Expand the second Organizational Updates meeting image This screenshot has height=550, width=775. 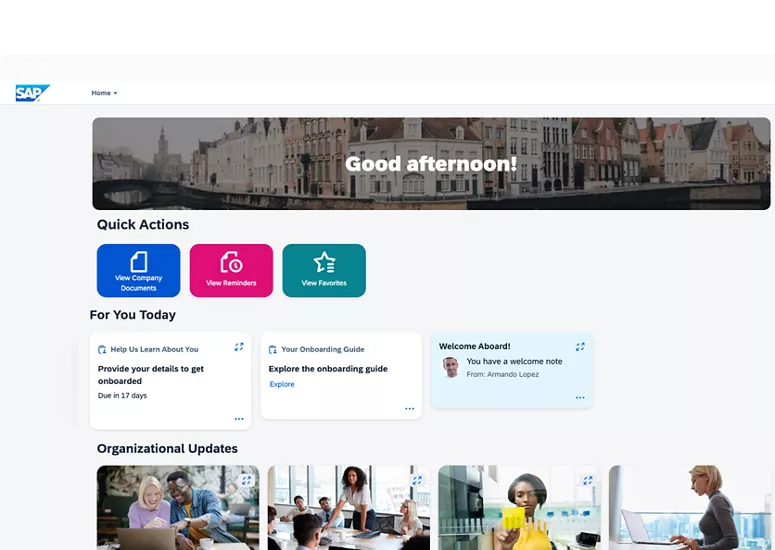417,480
